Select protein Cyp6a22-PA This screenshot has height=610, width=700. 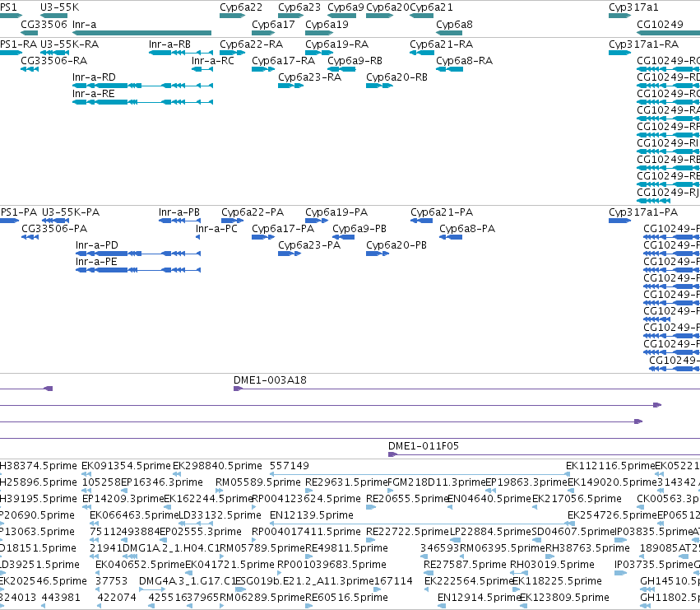253,212
